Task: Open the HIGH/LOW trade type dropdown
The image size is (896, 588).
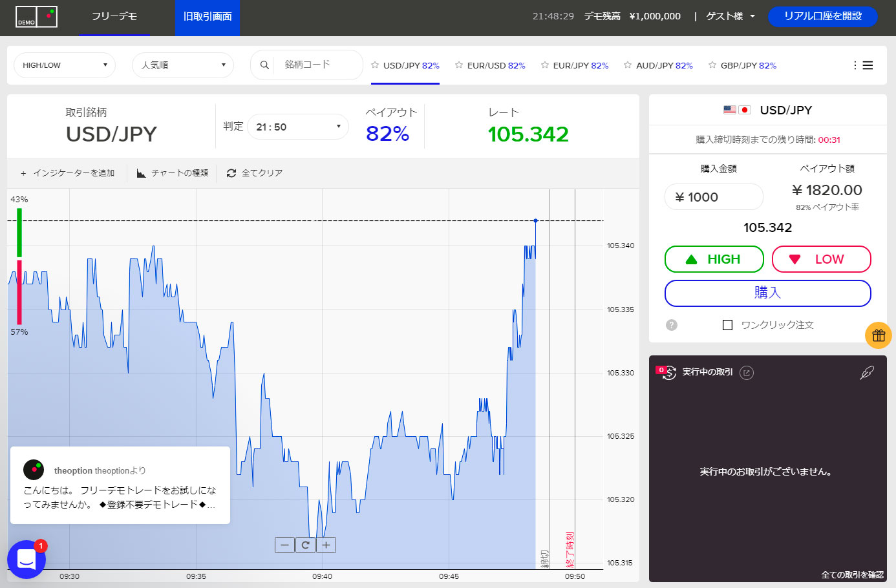Action: point(65,65)
